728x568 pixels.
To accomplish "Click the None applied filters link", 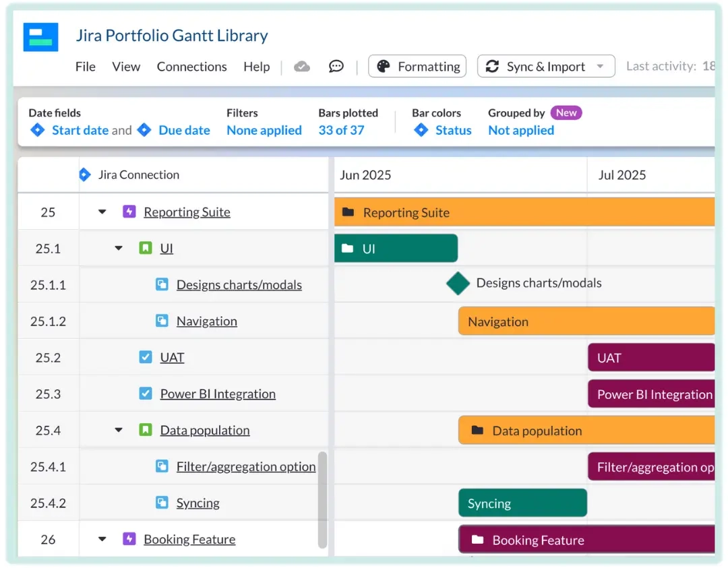I will click(x=264, y=130).
